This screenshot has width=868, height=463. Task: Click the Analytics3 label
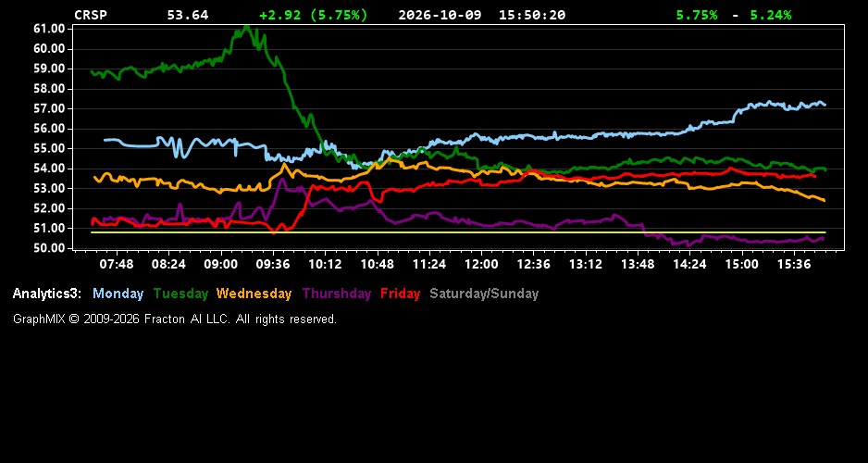(47, 294)
